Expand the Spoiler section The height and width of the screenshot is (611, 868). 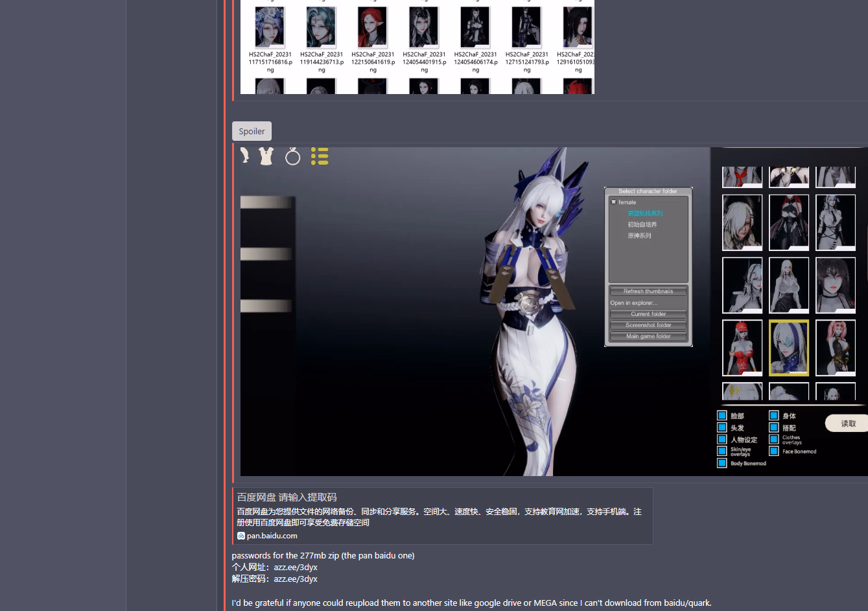[x=252, y=131]
